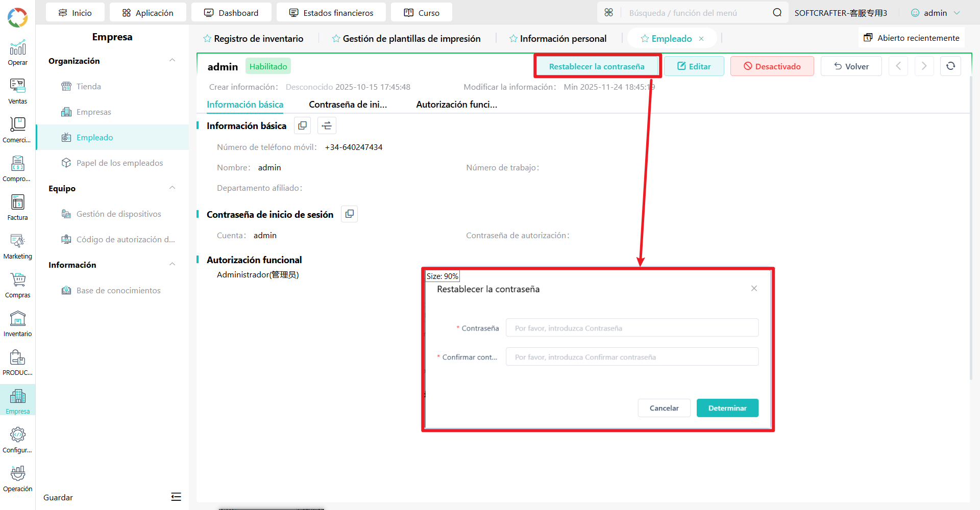Focus the Contraseña input field
Viewport: 980px width, 510px height.
(x=632, y=328)
